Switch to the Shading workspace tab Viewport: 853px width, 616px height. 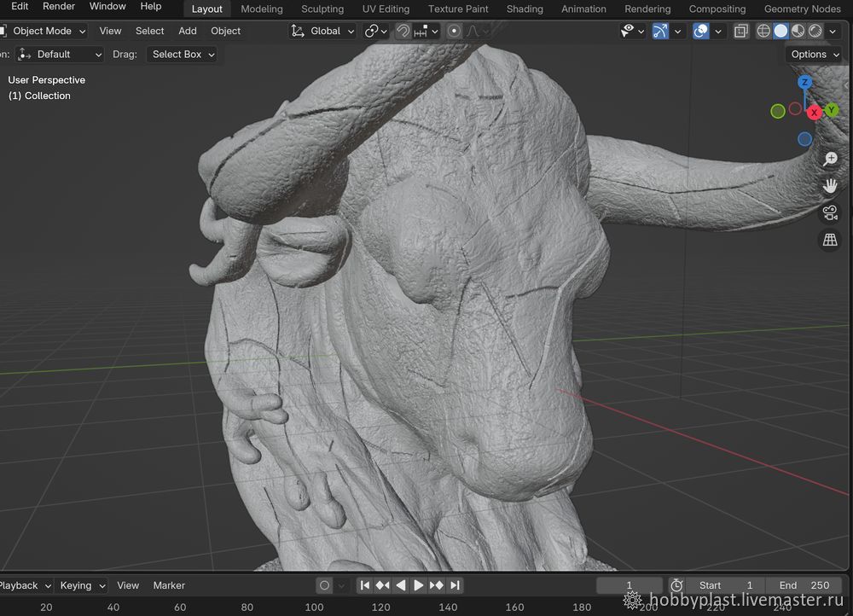click(x=525, y=9)
